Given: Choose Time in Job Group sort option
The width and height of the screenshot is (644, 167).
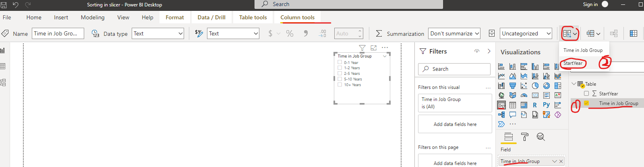Looking at the screenshot, I should (583, 50).
